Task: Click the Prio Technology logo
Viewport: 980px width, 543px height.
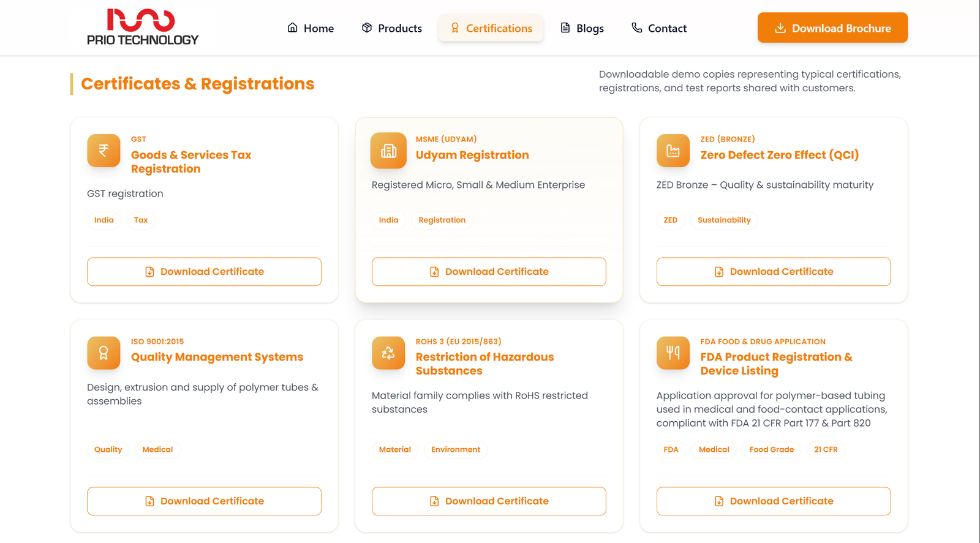Action: [x=142, y=28]
